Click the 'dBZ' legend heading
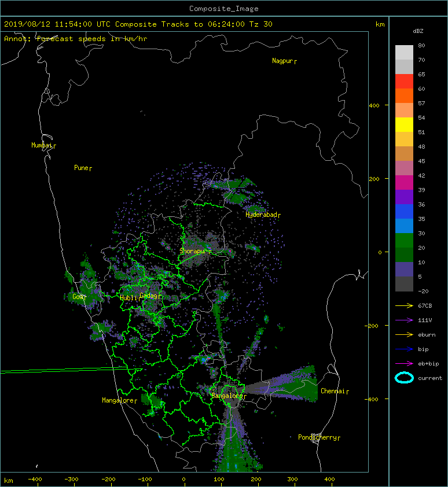Image resolution: width=448 pixels, height=487 pixels. [418, 31]
